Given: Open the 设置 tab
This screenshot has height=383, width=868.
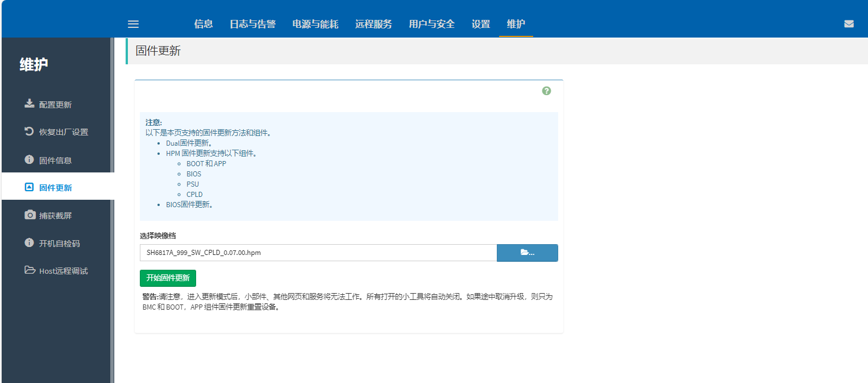Looking at the screenshot, I should coord(480,24).
